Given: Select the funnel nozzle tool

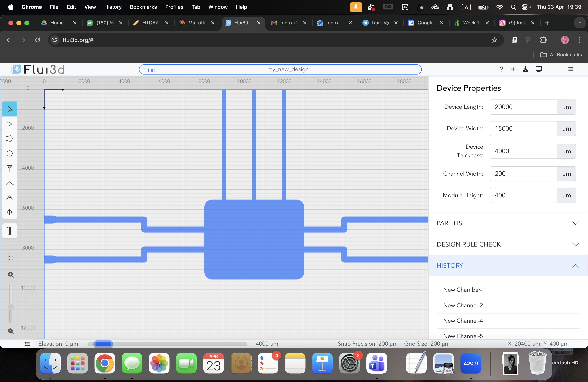Looking at the screenshot, I should tap(10, 168).
